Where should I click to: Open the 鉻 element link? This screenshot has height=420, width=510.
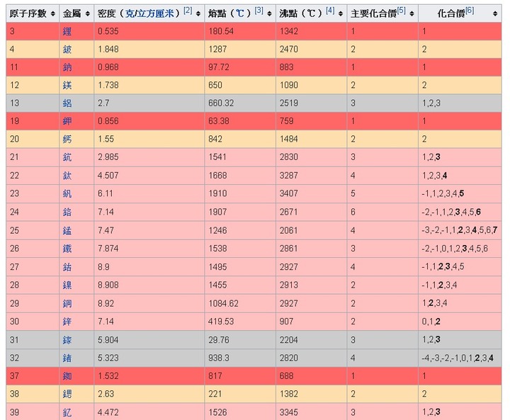[67, 212]
